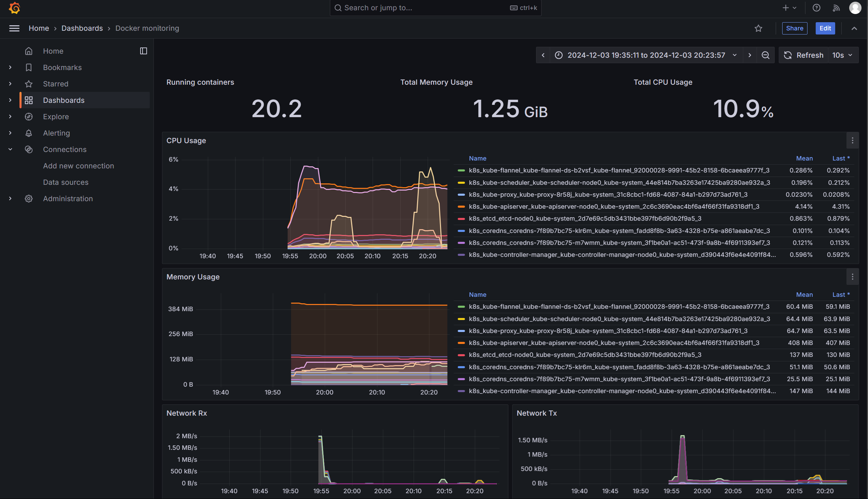The width and height of the screenshot is (868, 499).
Task: Open Memory Usage panel three-dot menu
Action: point(852,277)
